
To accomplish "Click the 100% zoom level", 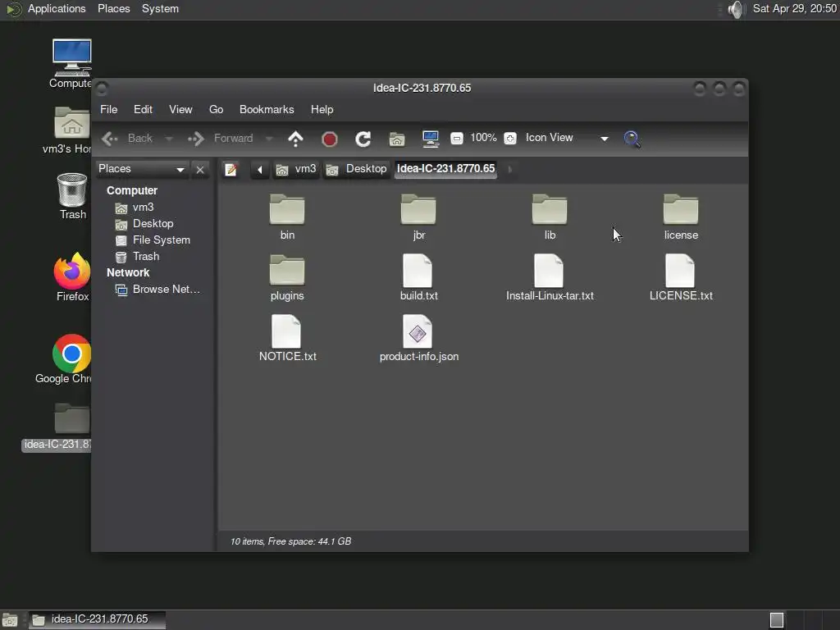I will (483, 138).
